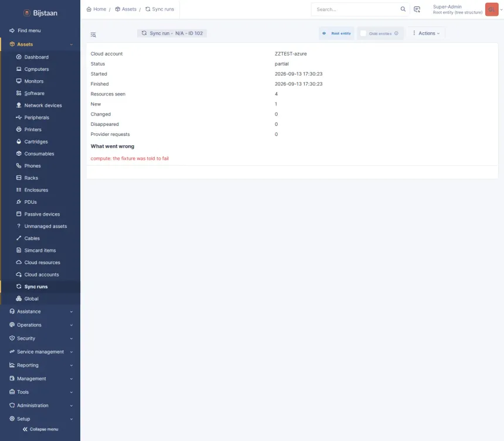
Task: Click the 'Provider requests' label
Action: click(x=110, y=134)
